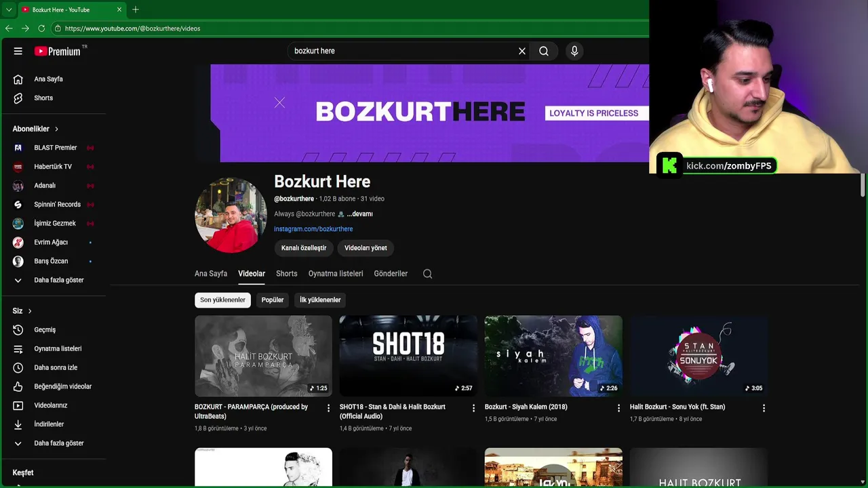Open PARAMPARÇA video thumbnail
868x488 pixels.
click(x=263, y=356)
